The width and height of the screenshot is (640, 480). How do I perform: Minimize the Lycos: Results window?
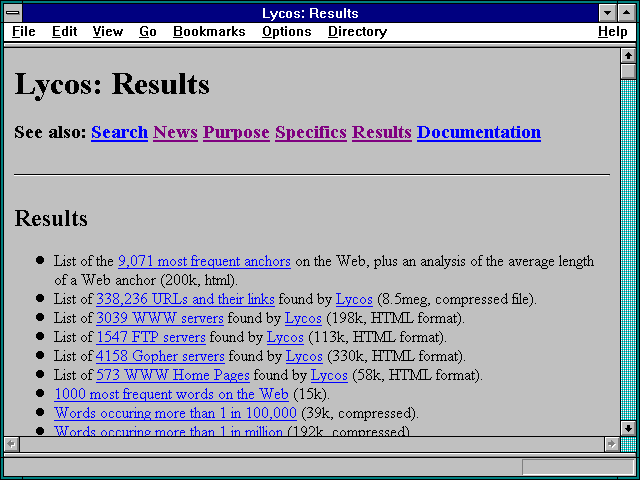click(607, 13)
